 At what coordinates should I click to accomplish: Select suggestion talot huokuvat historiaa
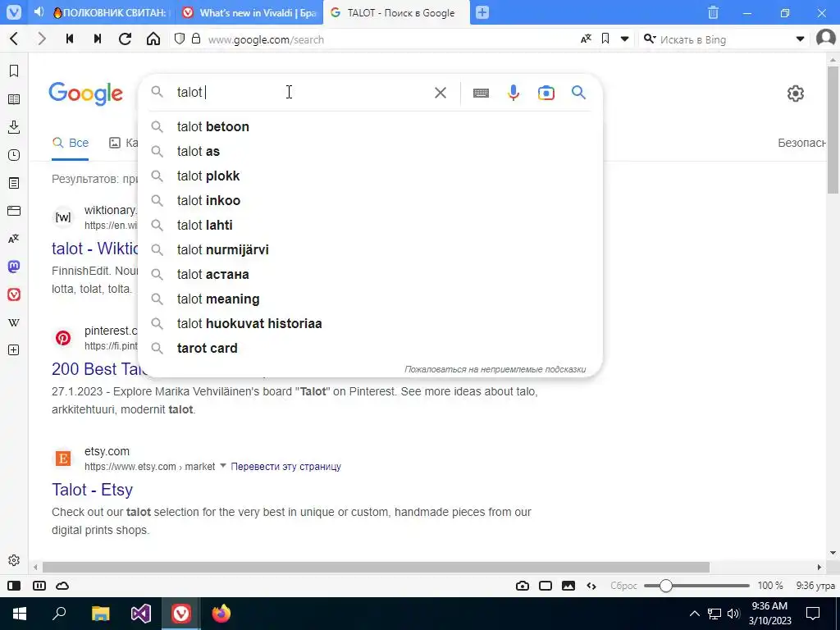coord(370,323)
